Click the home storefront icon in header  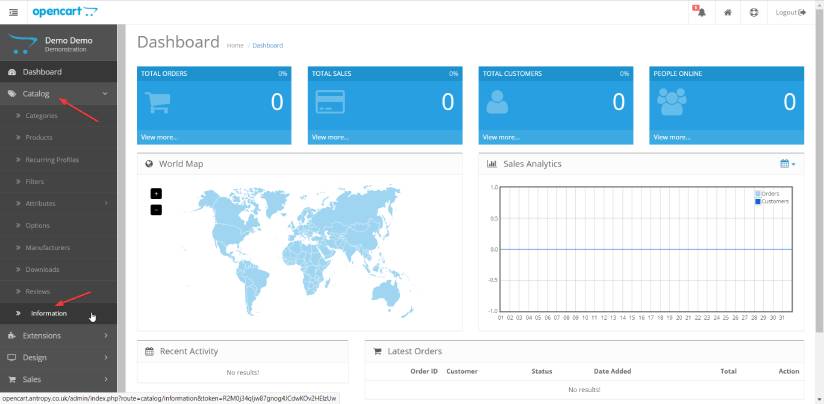click(x=728, y=12)
